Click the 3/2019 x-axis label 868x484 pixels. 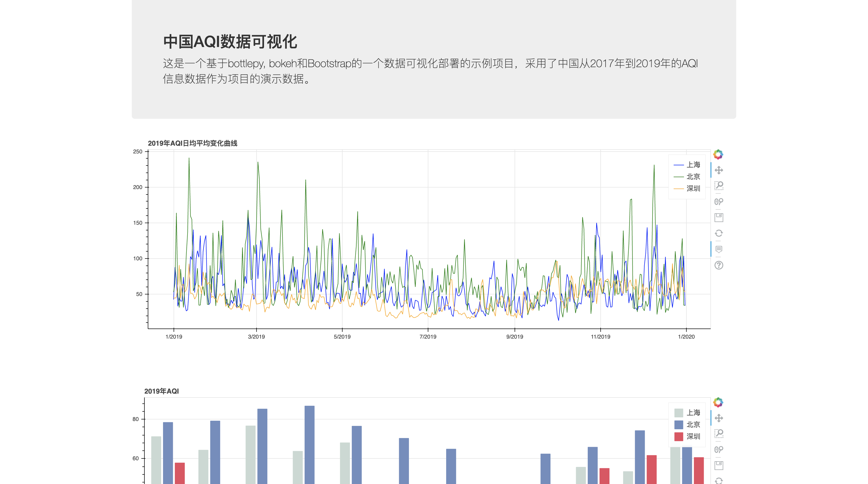257,337
